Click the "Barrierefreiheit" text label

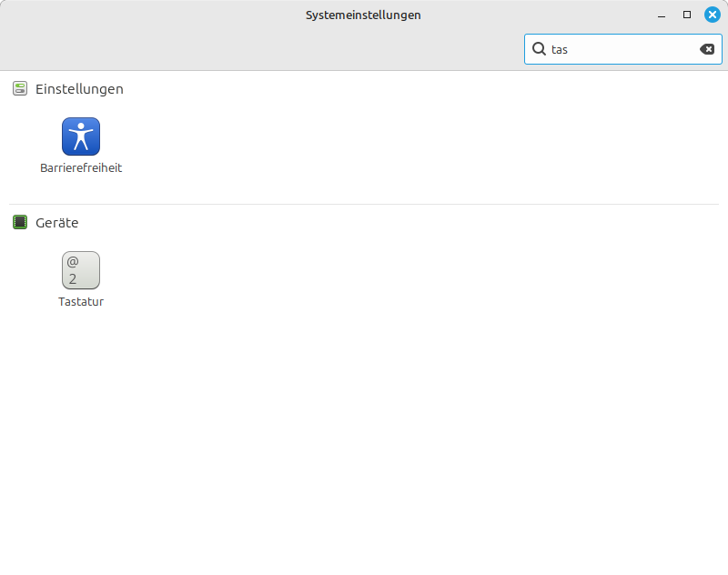[x=81, y=168]
